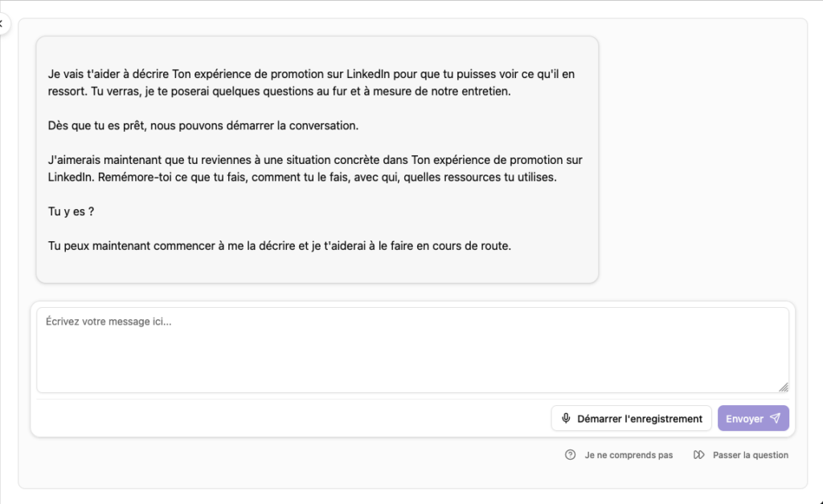
Task: Click the word LinkedIn before Remémore-toi
Action: (71, 178)
